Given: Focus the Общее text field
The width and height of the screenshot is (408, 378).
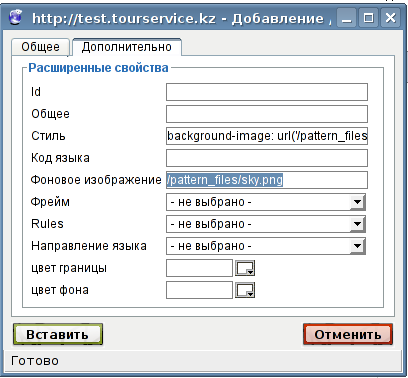Looking at the screenshot, I should click(x=267, y=114).
